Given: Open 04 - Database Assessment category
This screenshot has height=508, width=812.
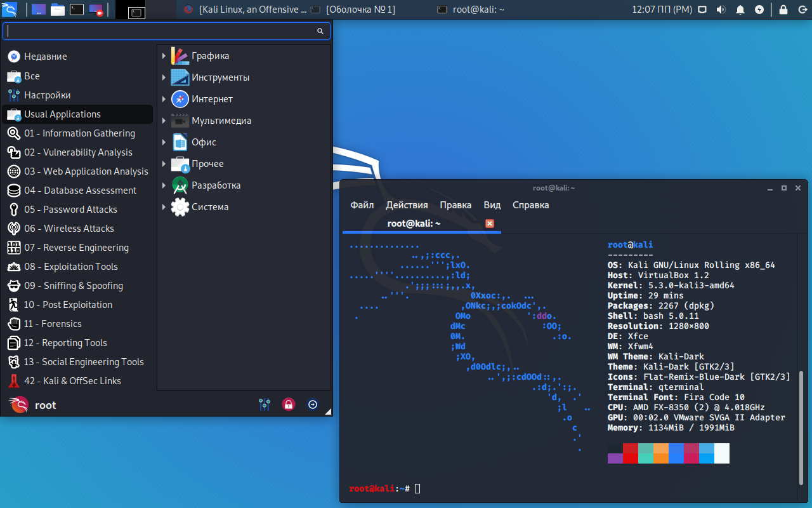Looking at the screenshot, I should [x=77, y=190].
